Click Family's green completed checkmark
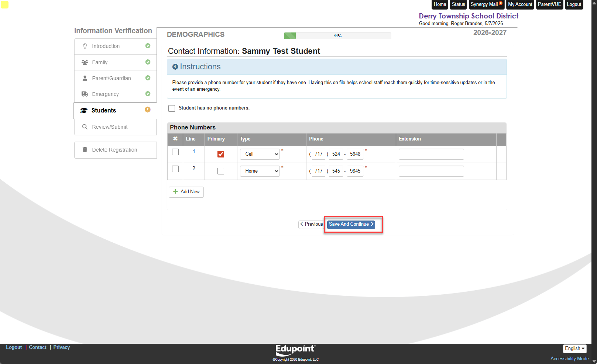Viewport: 597px width, 364px height. [148, 62]
